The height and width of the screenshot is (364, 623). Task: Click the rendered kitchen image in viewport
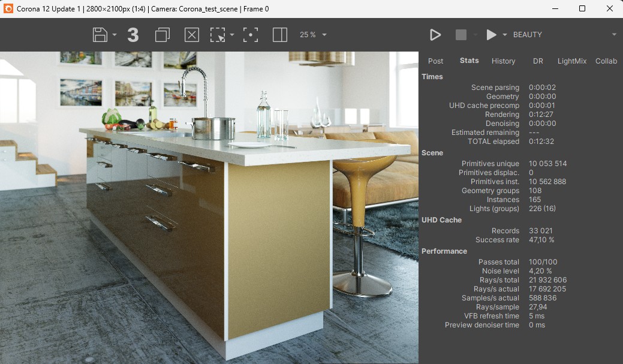click(x=209, y=207)
